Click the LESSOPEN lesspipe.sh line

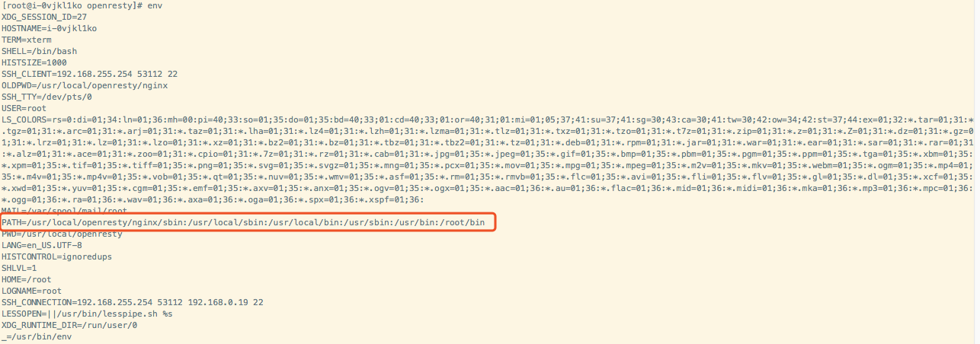tap(87, 314)
